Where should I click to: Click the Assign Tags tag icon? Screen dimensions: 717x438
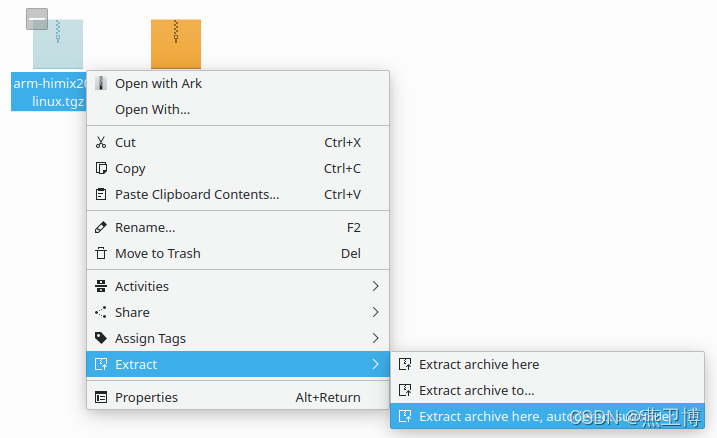101,338
